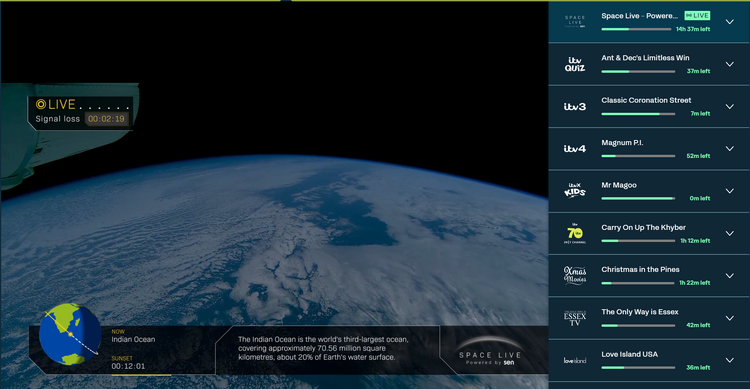
Task: Open Ant & Dec's Limitless Win title
Action: coord(645,58)
